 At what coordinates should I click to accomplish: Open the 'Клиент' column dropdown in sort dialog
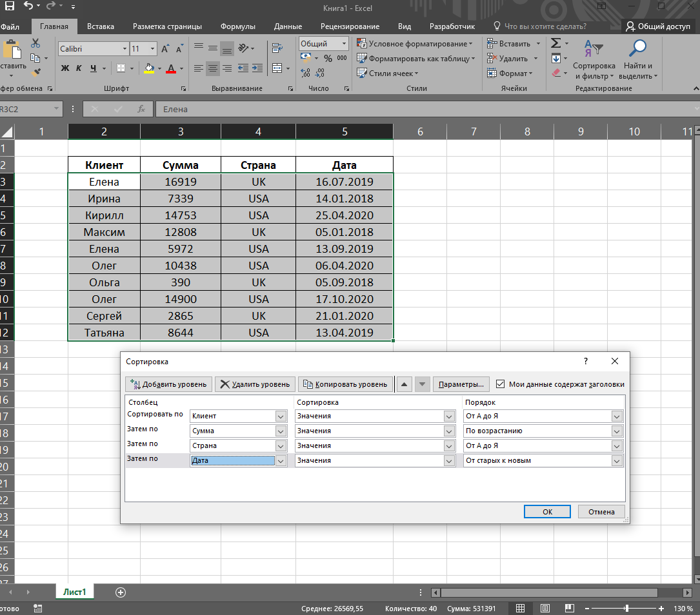(281, 416)
